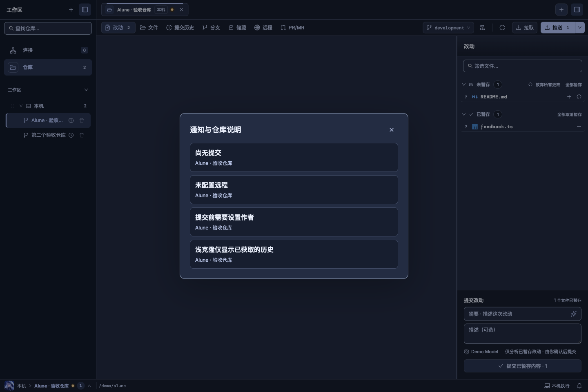Image resolution: width=588 pixels, height=392 pixels.
Task: Open the 提交历史 tab
Action: (180, 27)
